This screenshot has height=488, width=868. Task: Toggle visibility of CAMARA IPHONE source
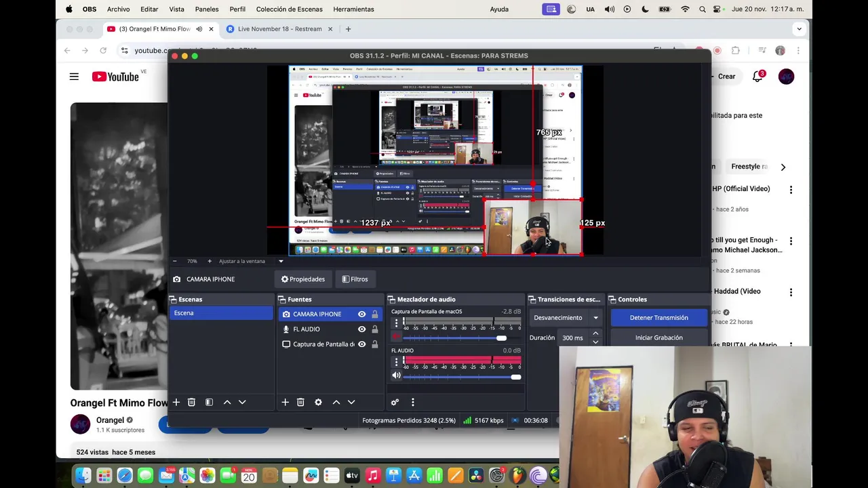tap(361, 314)
